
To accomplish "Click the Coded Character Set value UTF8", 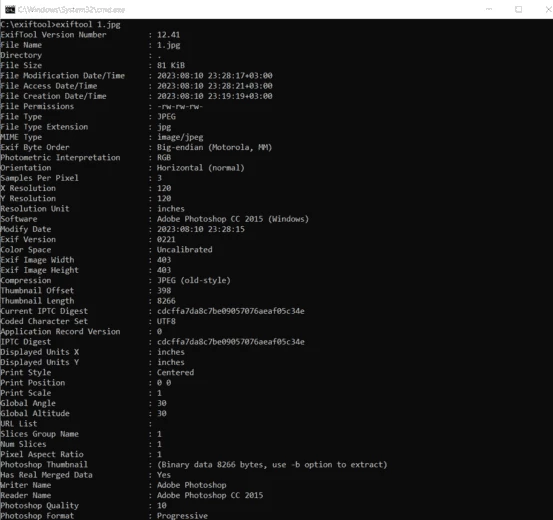I will pos(166,321).
